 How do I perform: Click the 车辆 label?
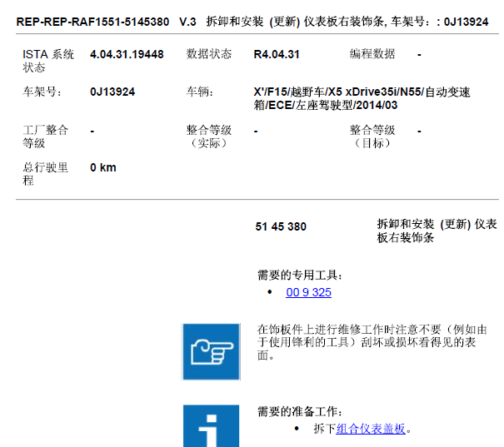pos(200,92)
